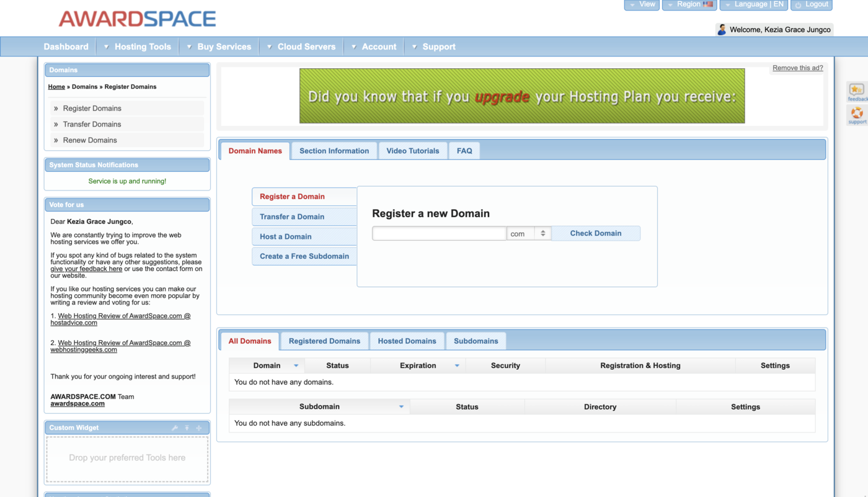Sort by the Expiration column arrow
Image resolution: width=868 pixels, height=497 pixels.
click(457, 365)
